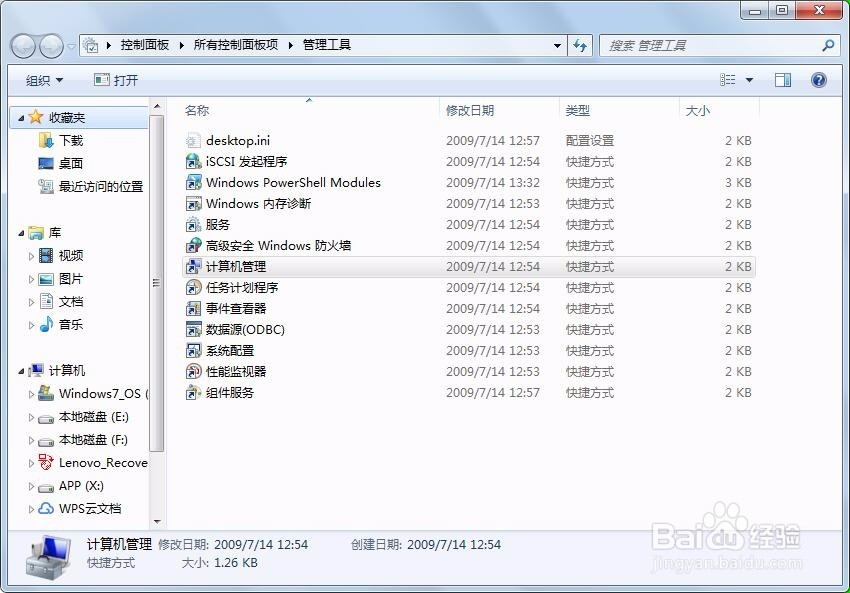
Task: Open recent pages dropdown beside forward arrow
Action: 72,47
